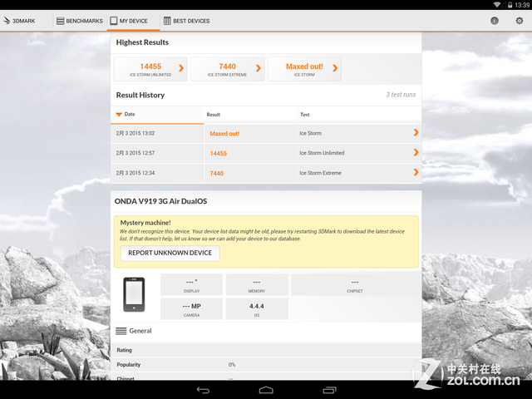Open the Maxed out! Ice Storm card

(304, 69)
